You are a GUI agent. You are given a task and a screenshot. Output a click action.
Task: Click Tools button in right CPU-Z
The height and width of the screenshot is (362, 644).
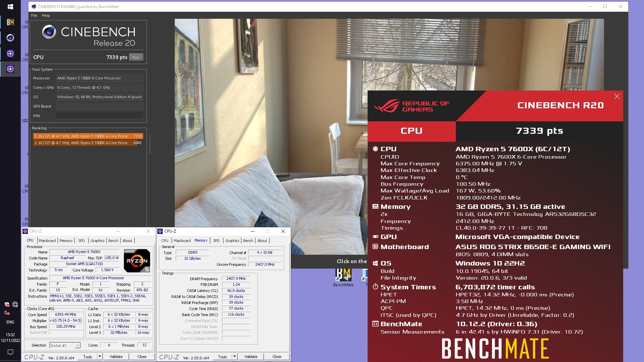223,357
